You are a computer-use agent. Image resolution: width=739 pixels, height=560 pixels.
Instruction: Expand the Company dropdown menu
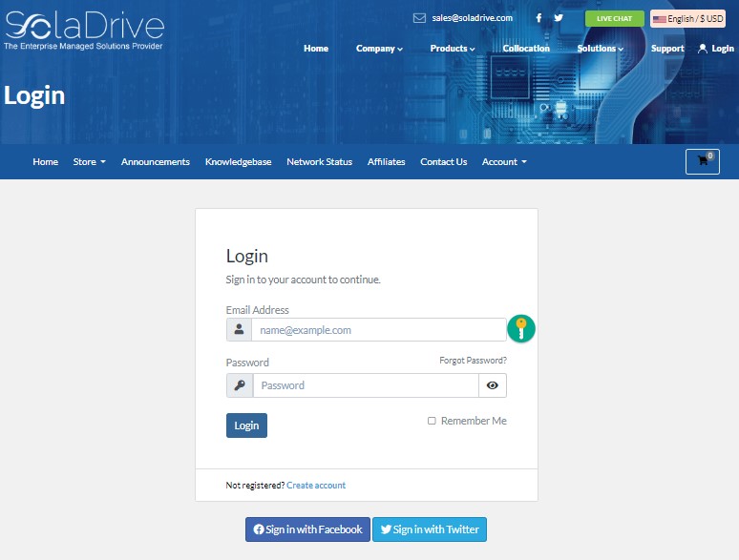379,49
